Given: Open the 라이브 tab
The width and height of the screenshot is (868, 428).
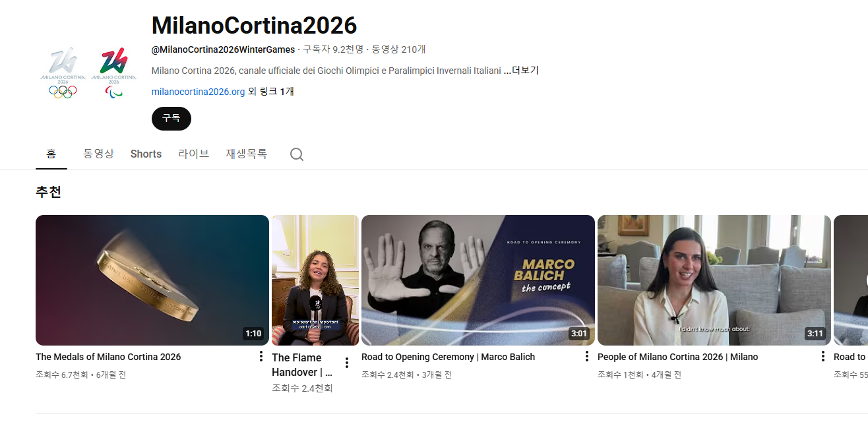Looking at the screenshot, I should 194,154.
